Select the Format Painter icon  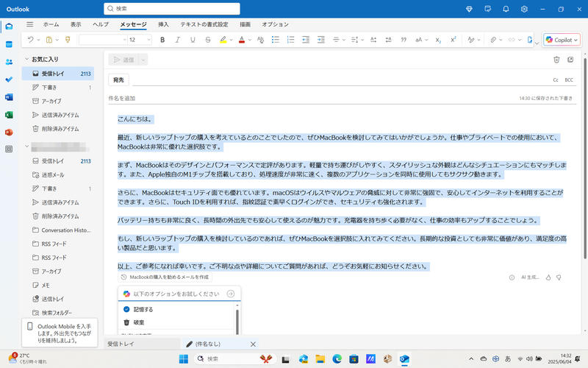pyautogui.click(x=68, y=40)
